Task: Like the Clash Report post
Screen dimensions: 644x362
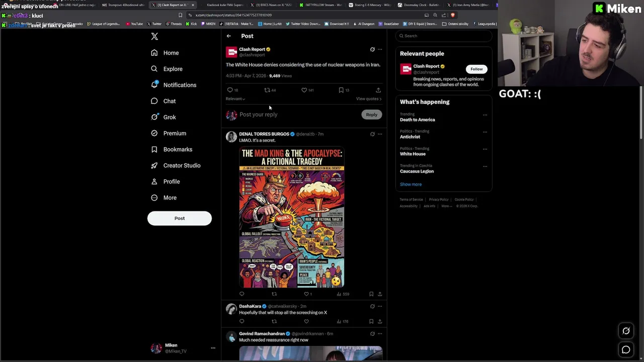Action: point(304,90)
